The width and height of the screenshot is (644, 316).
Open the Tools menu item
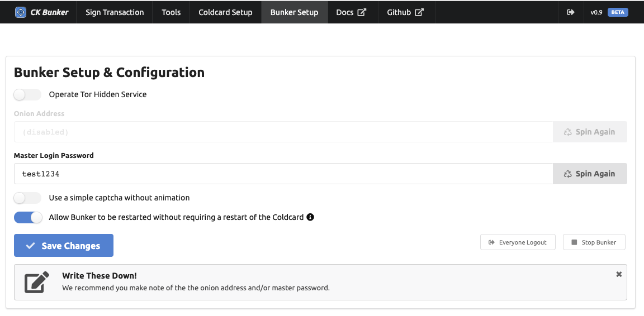[x=171, y=12]
